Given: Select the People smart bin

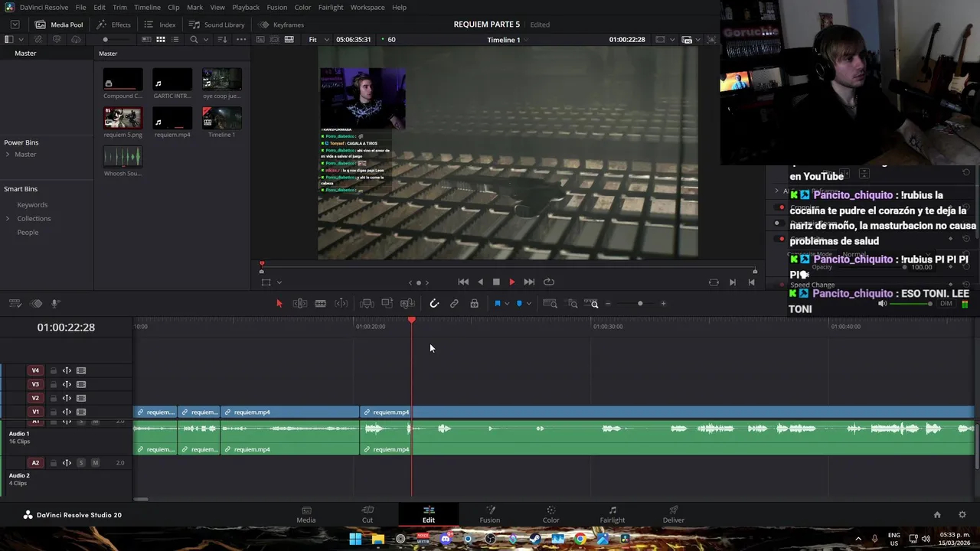Looking at the screenshot, I should point(28,233).
